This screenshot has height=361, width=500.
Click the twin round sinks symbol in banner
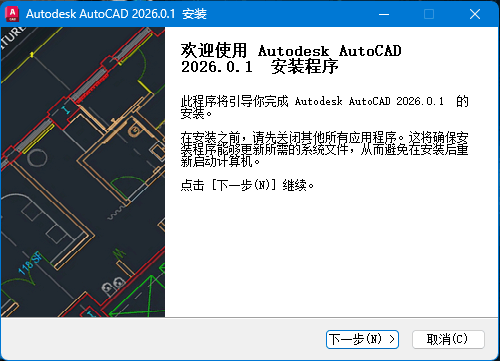tap(113, 285)
